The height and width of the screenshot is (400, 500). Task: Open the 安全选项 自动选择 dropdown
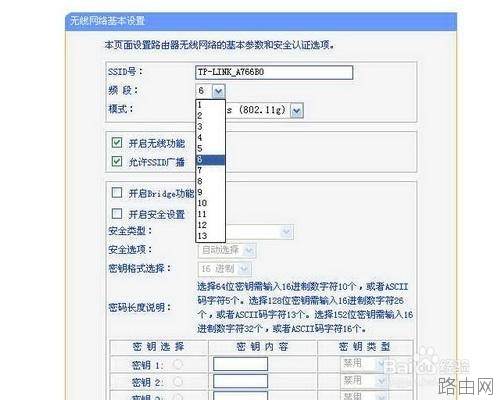click(x=227, y=250)
